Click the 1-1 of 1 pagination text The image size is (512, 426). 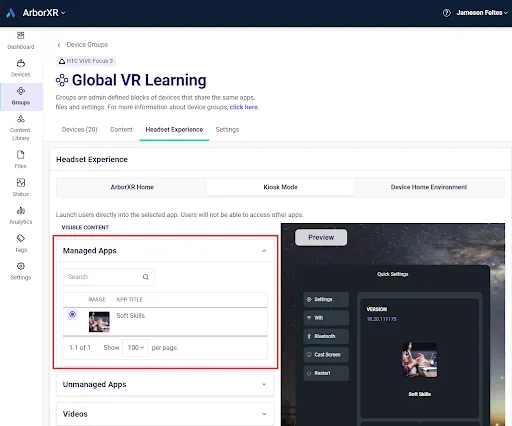80,348
